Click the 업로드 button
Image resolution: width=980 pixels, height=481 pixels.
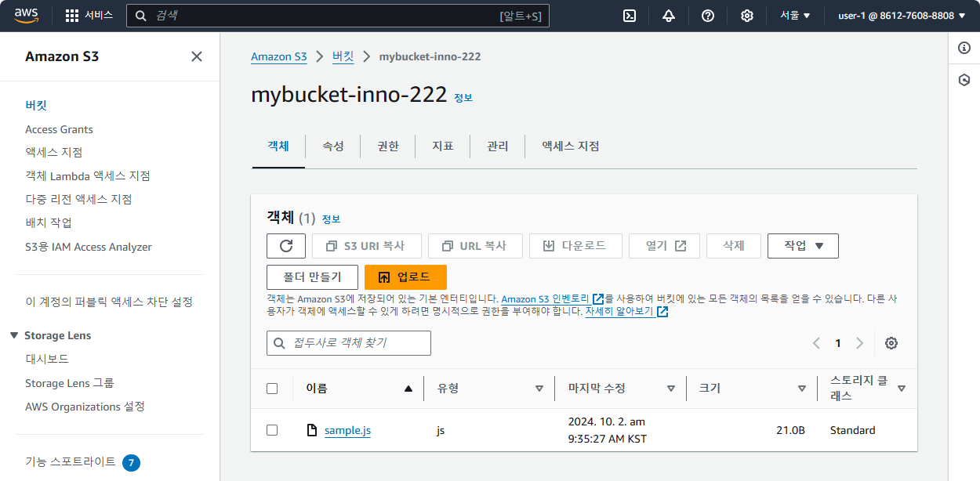coord(405,277)
